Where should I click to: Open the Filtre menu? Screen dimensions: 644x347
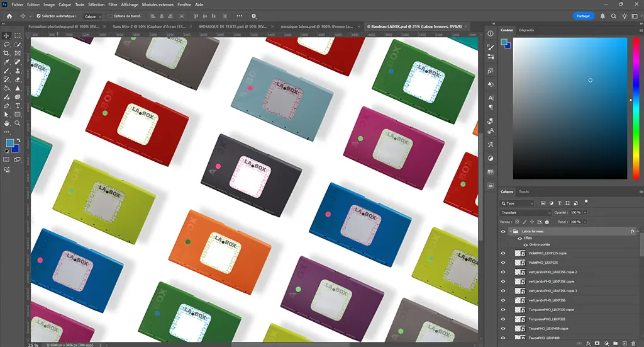tap(113, 4)
